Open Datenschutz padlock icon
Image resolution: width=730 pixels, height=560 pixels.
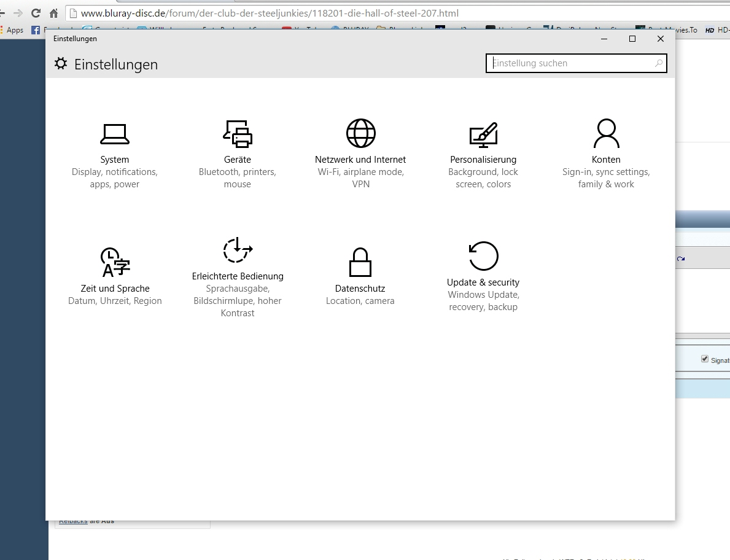360,262
